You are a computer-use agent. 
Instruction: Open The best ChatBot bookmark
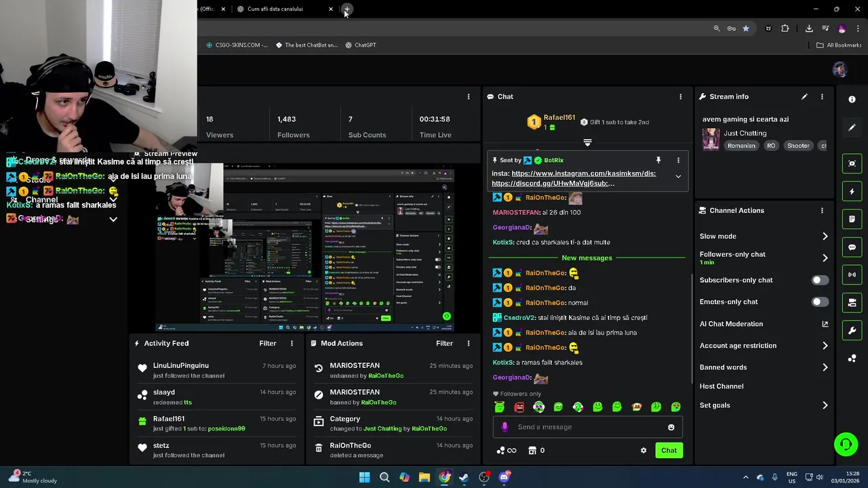(x=306, y=45)
